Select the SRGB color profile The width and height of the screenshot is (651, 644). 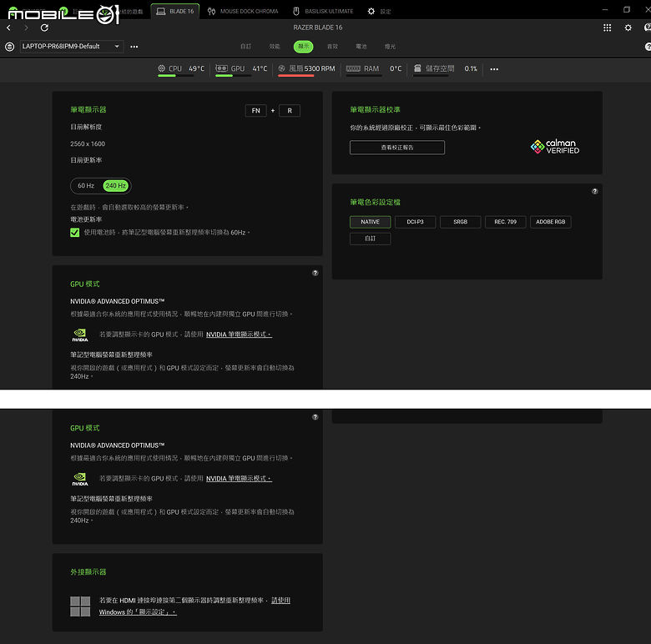(460, 222)
